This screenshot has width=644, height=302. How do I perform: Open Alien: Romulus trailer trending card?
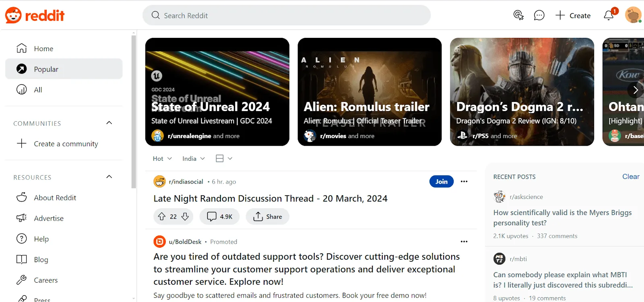tap(369, 92)
